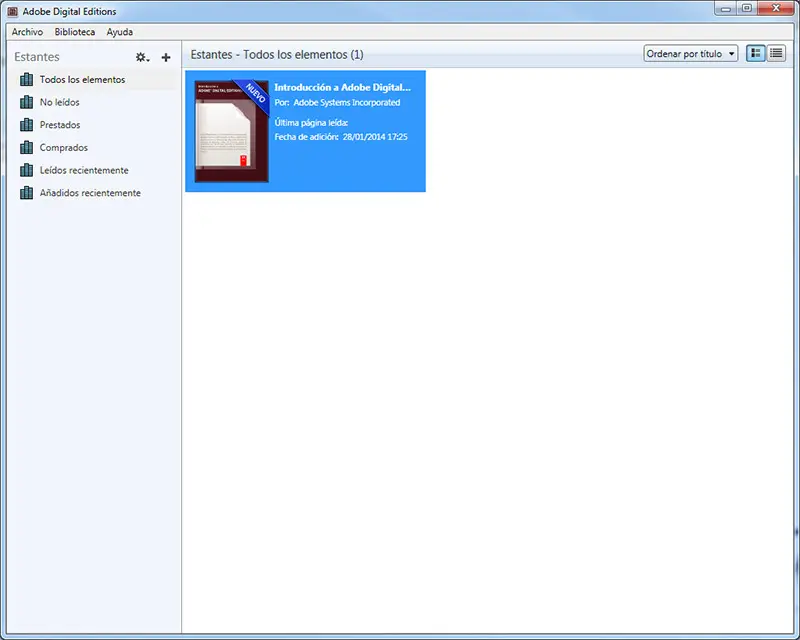Image resolution: width=800 pixels, height=640 pixels.
Task: Switch to thumbnail view mode
Action: [755, 53]
